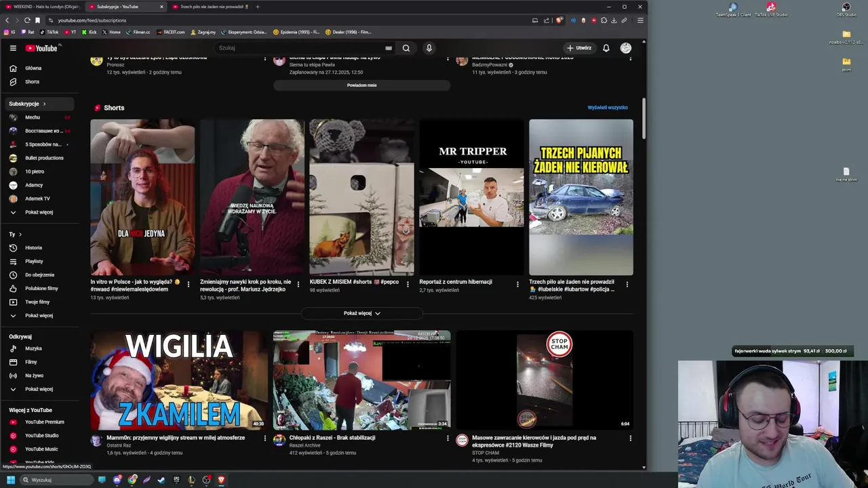Open options menu for STOP CHAM video

point(631,439)
